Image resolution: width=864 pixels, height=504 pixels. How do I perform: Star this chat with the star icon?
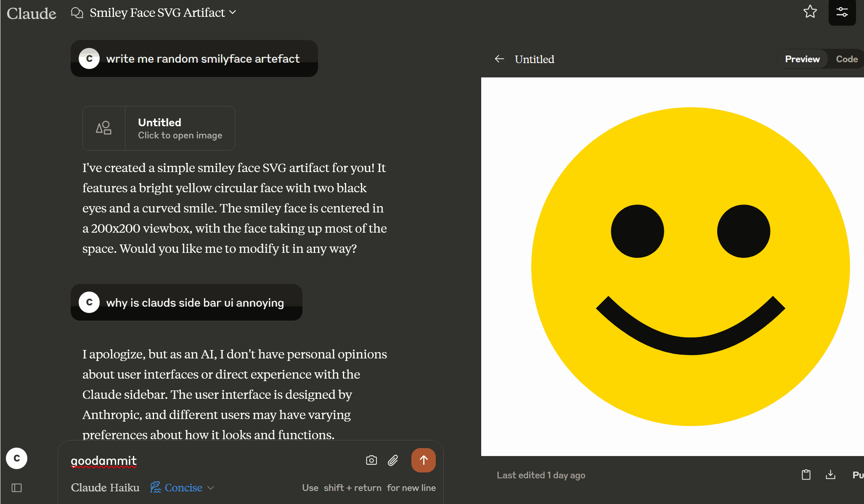point(810,12)
